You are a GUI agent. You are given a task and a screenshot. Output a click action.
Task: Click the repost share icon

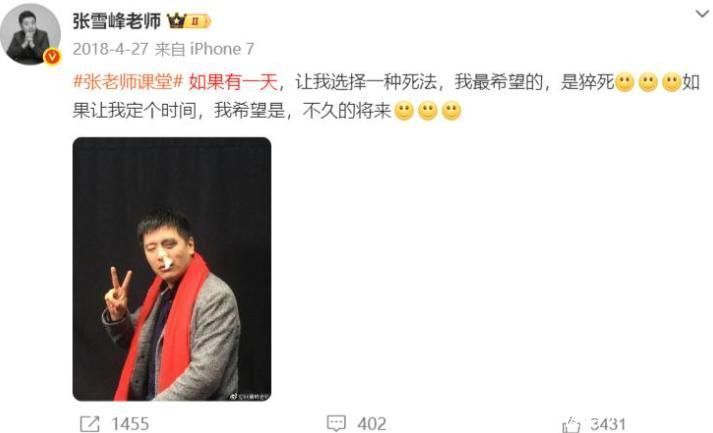click(90, 424)
